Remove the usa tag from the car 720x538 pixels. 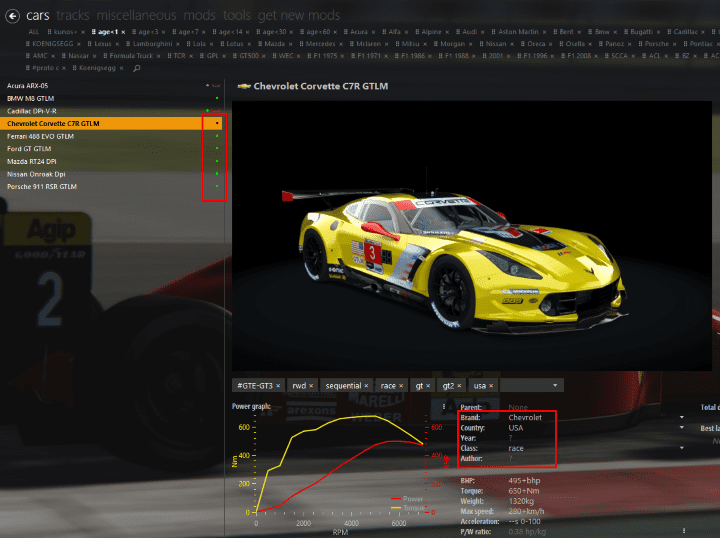coord(492,385)
